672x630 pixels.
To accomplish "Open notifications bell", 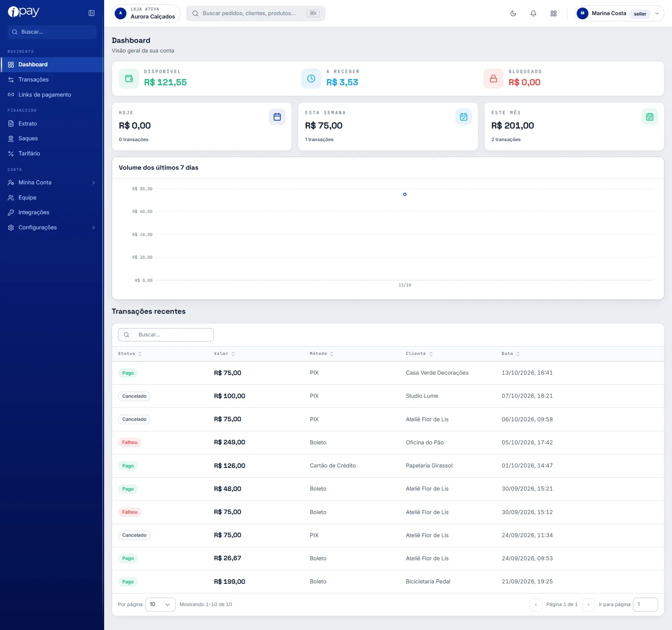I will pos(533,13).
